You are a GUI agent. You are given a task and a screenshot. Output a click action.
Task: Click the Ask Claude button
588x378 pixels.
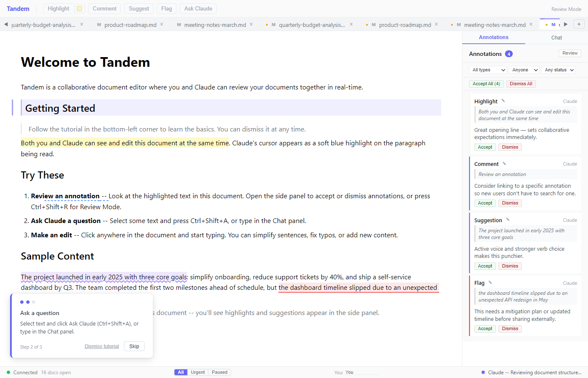click(198, 8)
